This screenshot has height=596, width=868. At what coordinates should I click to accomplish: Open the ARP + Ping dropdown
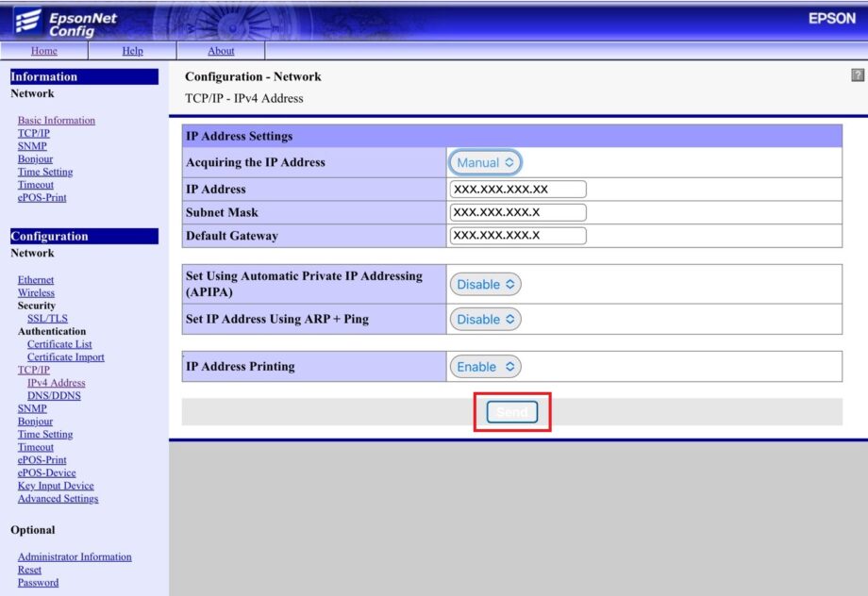click(x=485, y=320)
